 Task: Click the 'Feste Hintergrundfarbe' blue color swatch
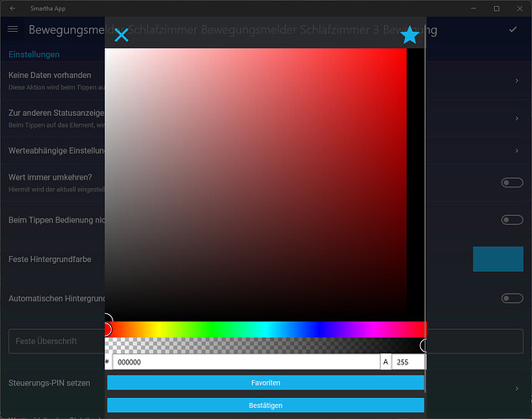click(498, 259)
